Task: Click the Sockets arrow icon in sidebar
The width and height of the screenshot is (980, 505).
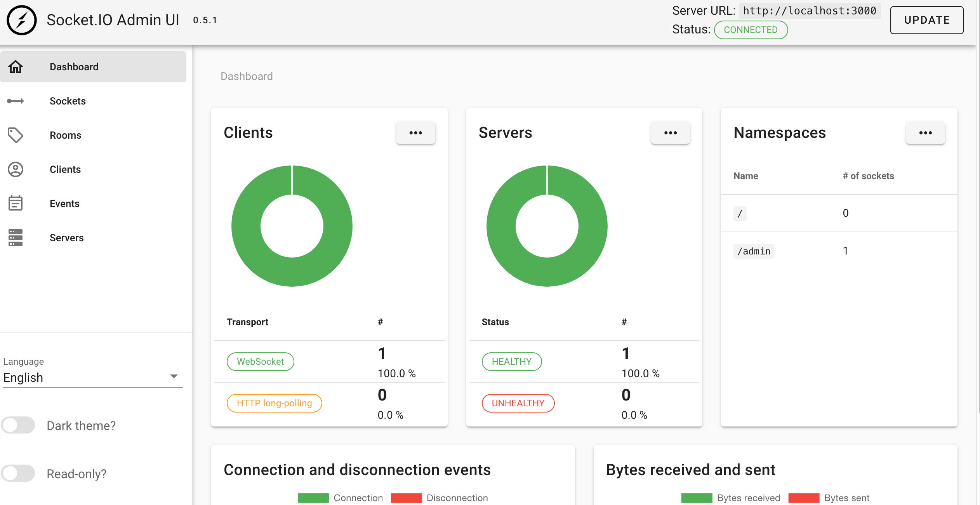Action: pyautogui.click(x=16, y=101)
